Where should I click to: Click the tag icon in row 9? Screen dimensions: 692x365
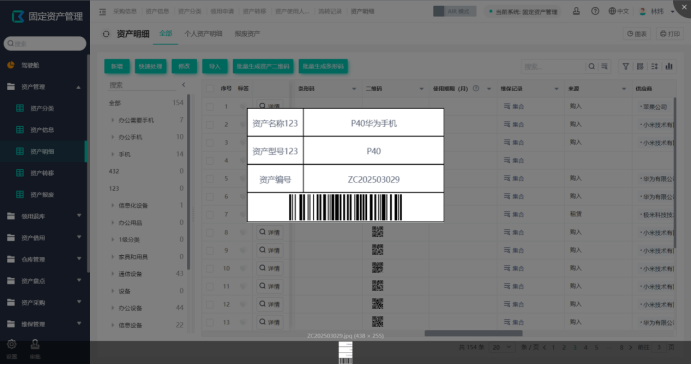pos(242,250)
